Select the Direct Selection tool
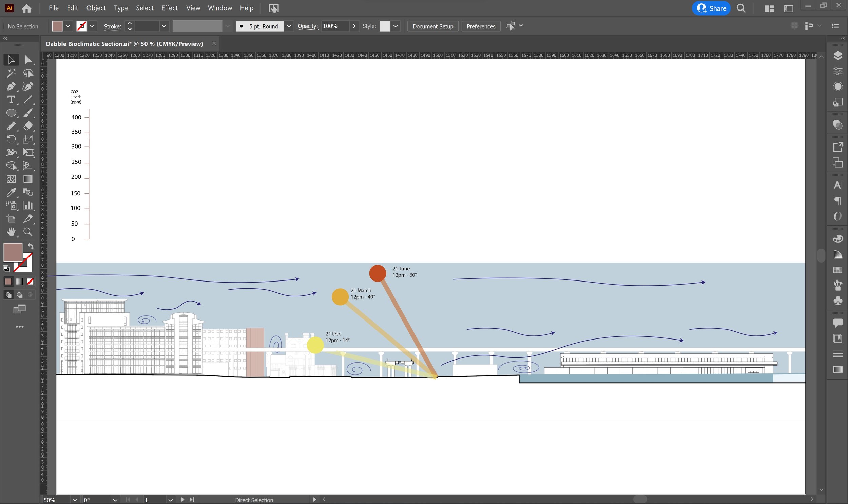The height and width of the screenshot is (504, 848). [x=28, y=60]
